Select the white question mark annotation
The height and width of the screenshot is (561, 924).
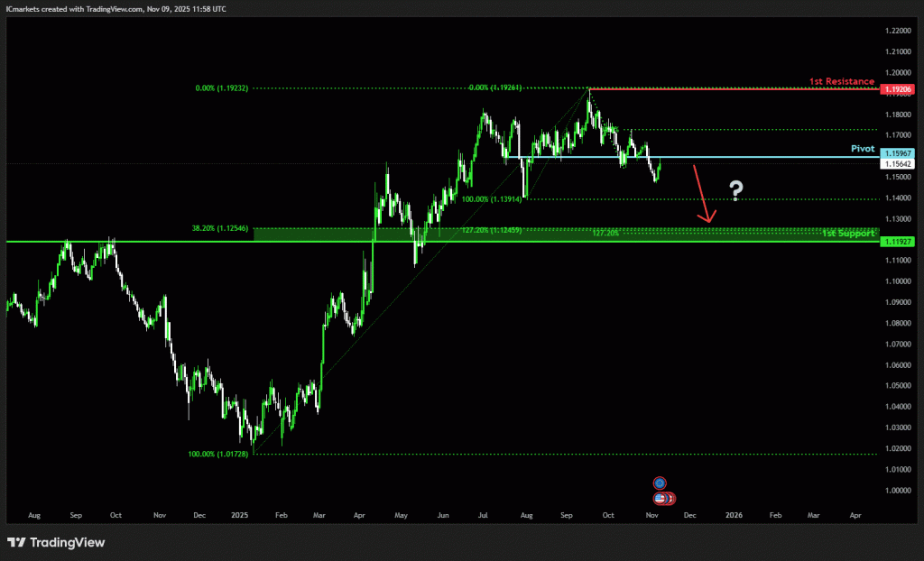click(736, 190)
